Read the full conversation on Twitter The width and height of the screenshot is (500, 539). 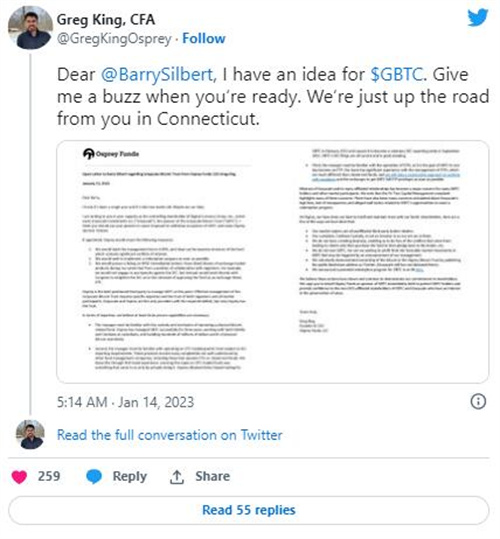click(169, 435)
